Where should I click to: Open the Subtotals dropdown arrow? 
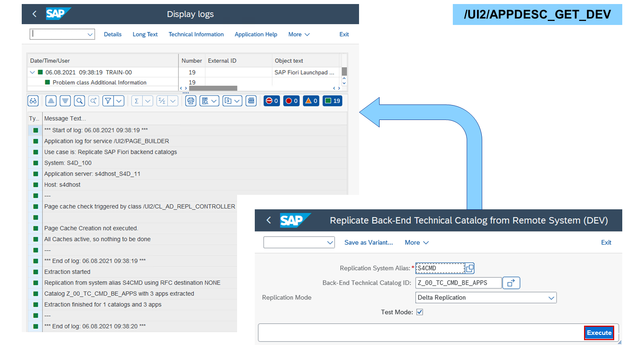point(173,101)
